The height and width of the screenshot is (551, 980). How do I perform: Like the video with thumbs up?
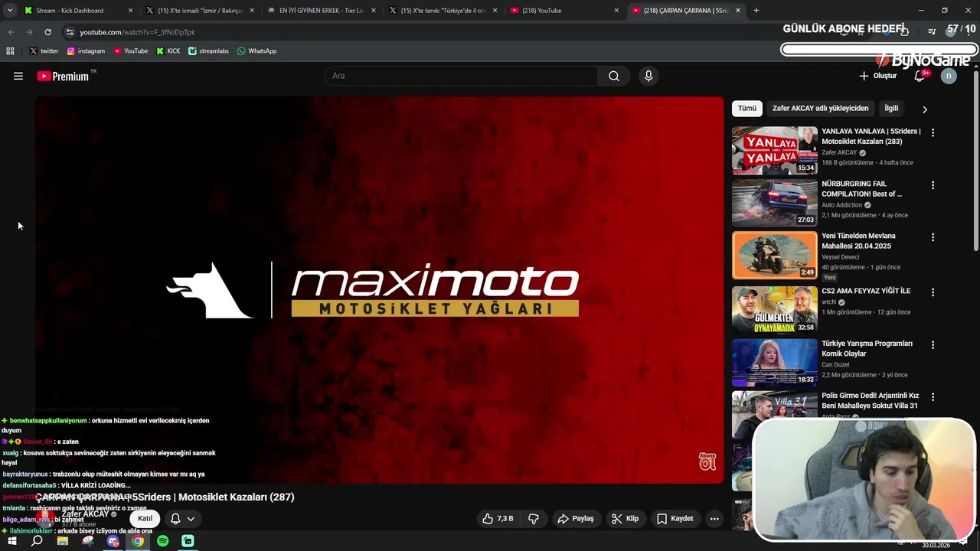498,519
